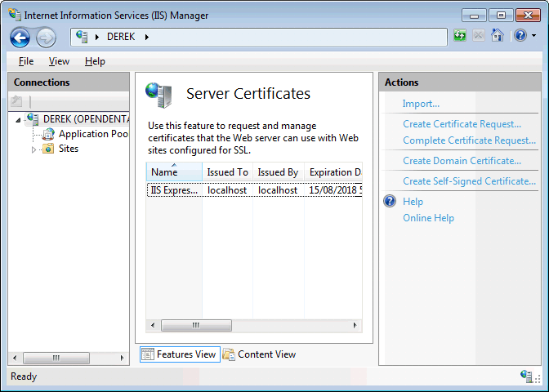
Task: Click the greyed-out Forward arrow button
Action: point(46,38)
